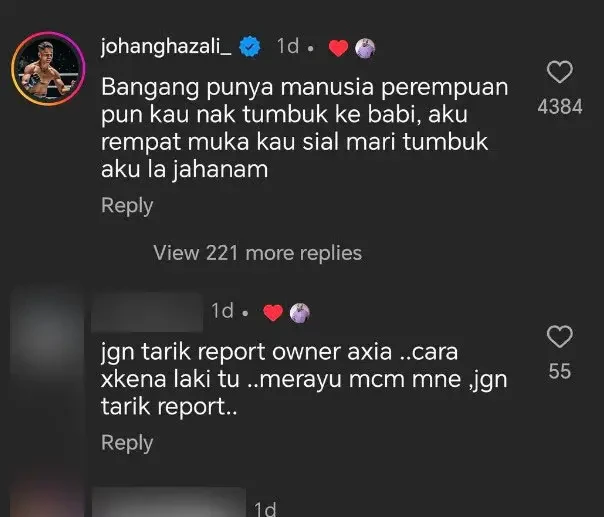Image resolution: width=604 pixels, height=517 pixels.
Task: Open blurred avatar of third commenter
Action: [47, 497]
